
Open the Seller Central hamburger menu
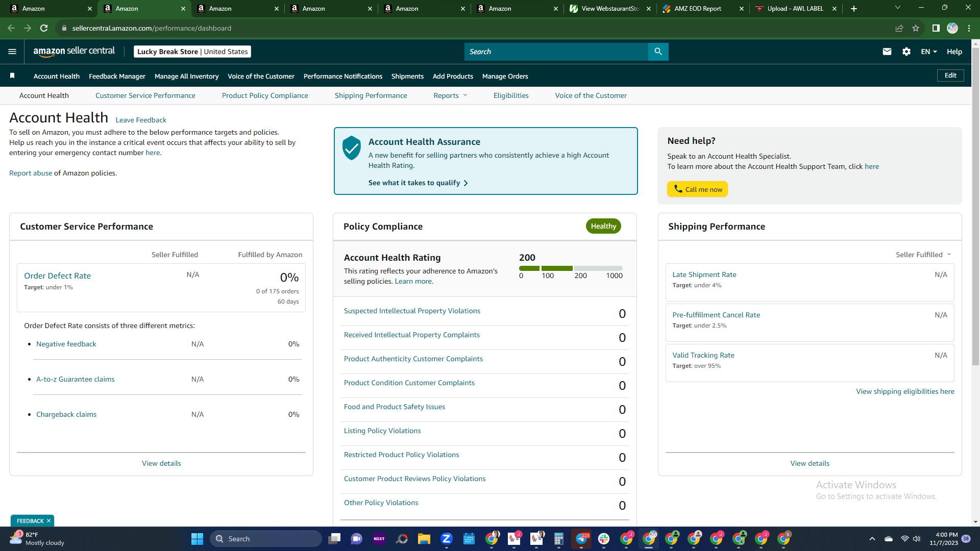pyautogui.click(x=12, y=52)
